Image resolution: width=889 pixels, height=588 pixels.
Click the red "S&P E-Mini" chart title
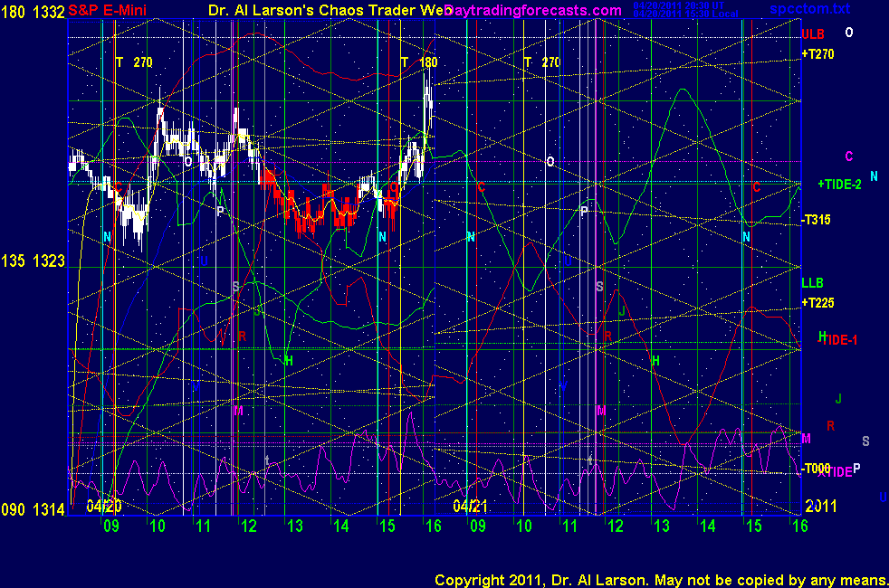click(107, 10)
